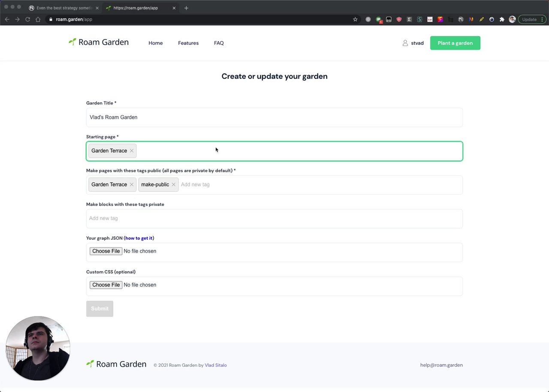Click the Plant a garden button

[x=455, y=43]
